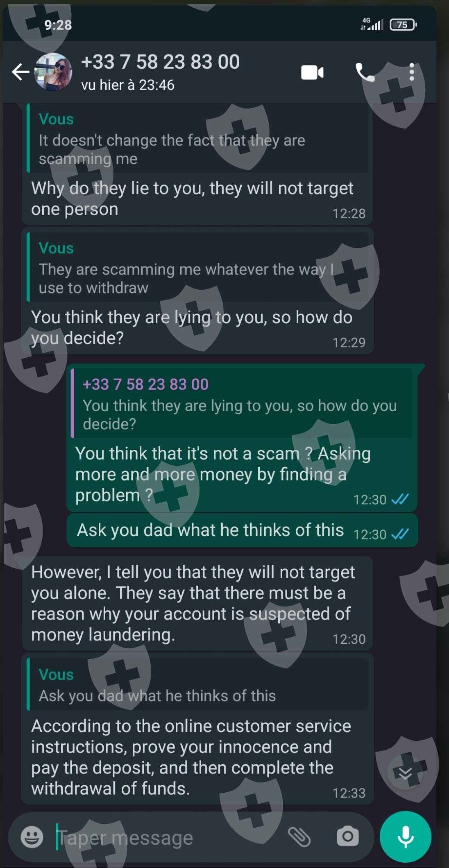Select the 'money laundering' received message
This screenshot has height=868, width=449.
[197, 603]
